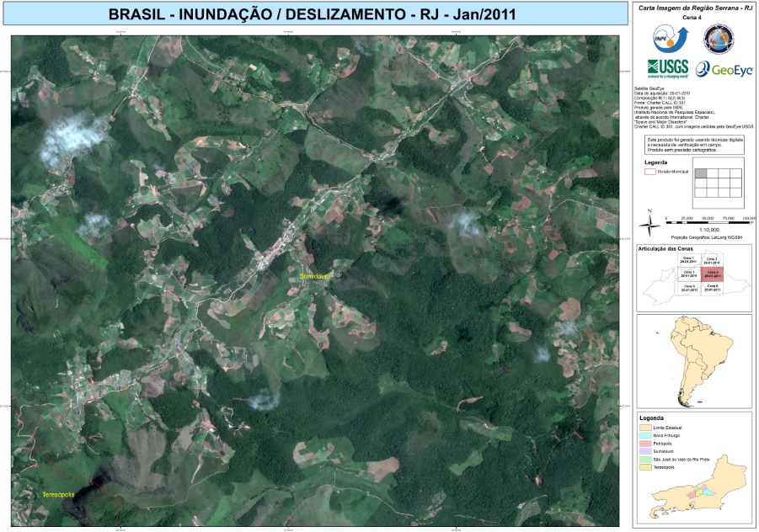Select the Cena 1 tile in scene index

click(x=688, y=260)
